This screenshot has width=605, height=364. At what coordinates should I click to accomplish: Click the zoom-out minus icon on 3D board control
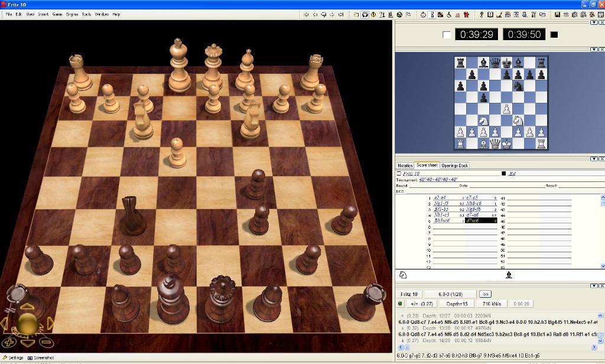tap(46, 342)
